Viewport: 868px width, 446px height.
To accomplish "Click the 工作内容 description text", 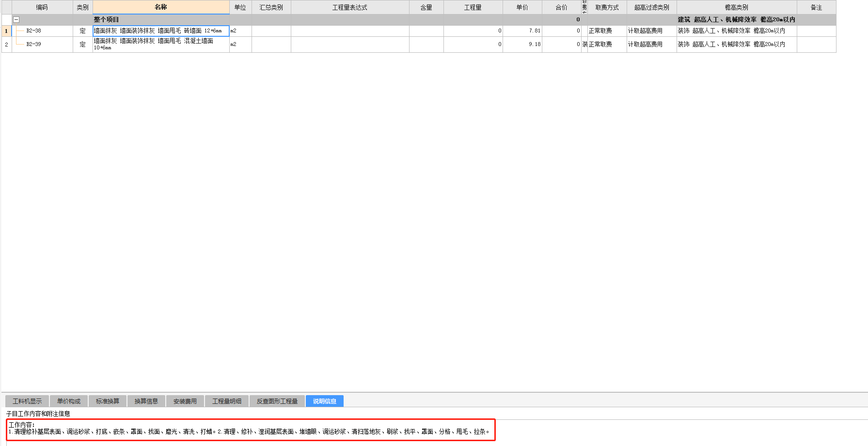I will [x=249, y=429].
